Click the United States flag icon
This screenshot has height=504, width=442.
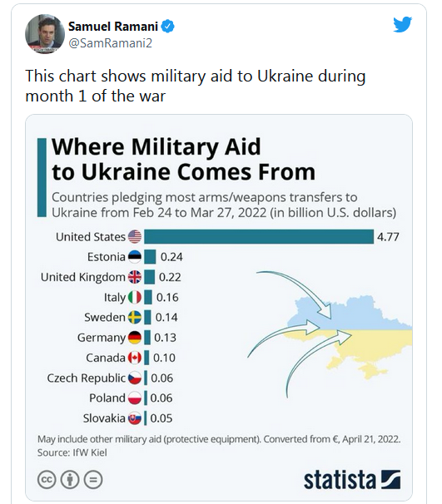point(135,237)
